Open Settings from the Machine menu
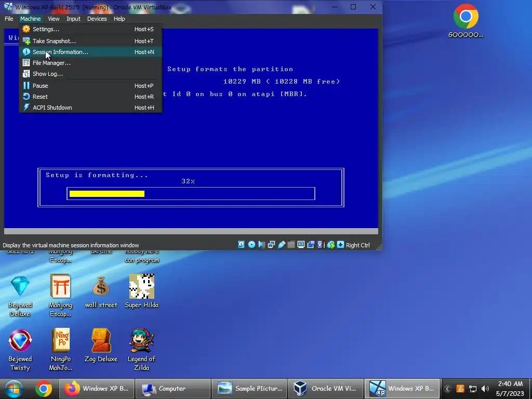 (x=90, y=29)
